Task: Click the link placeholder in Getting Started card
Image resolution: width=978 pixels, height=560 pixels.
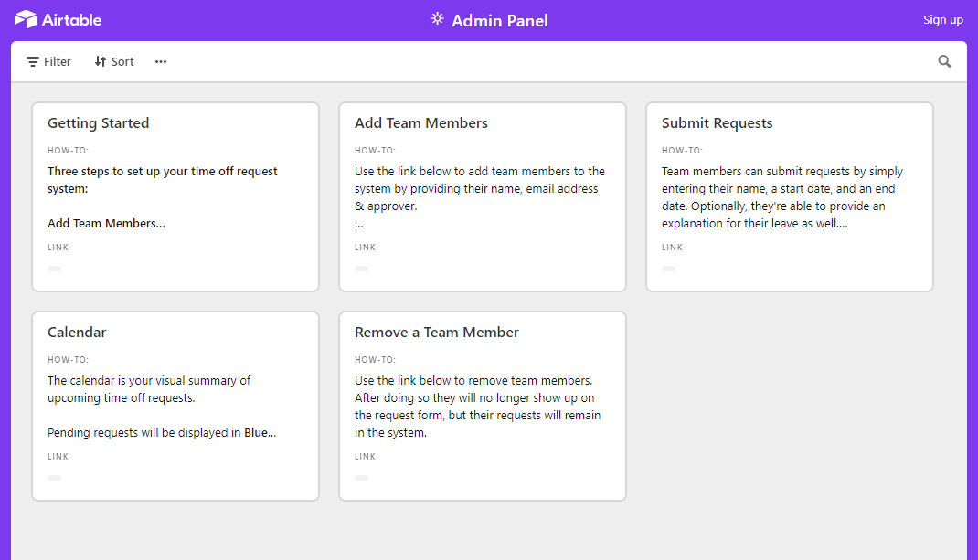Action: tap(55, 269)
